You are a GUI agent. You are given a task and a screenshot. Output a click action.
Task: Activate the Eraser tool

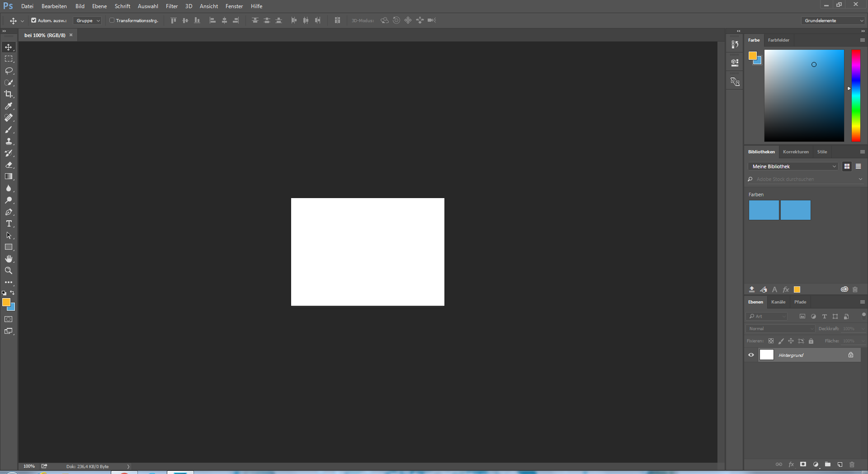click(9, 165)
